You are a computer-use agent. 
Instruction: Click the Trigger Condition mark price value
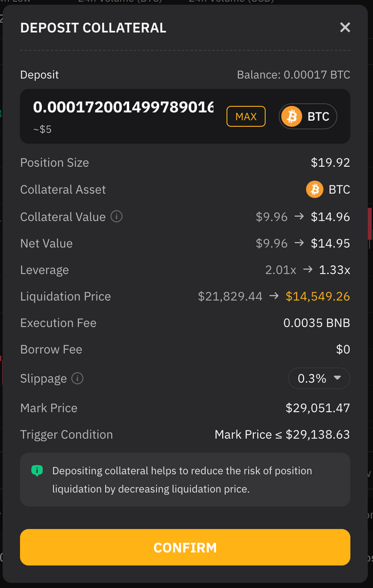[282, 434]
